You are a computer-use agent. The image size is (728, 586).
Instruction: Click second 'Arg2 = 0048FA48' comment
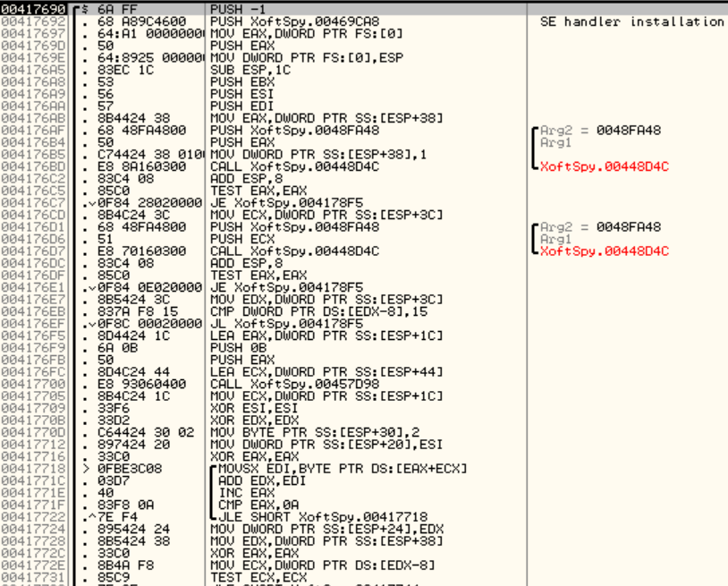pos(600,226)
